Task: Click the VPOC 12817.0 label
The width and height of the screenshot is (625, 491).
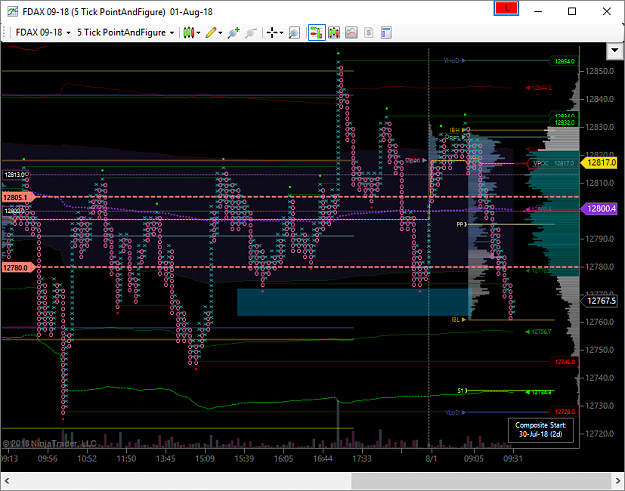Action: 554,163
